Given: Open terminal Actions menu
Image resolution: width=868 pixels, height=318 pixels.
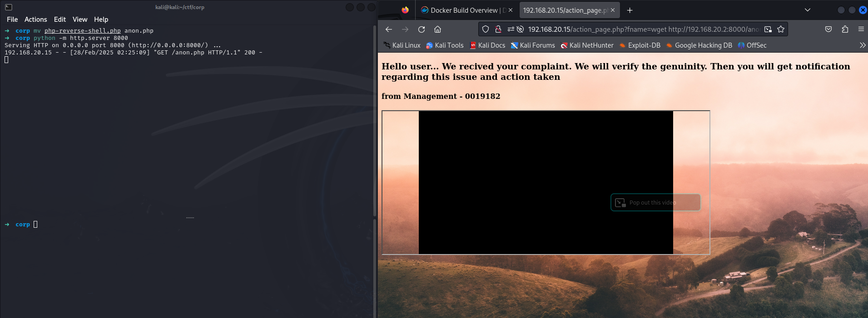Looking at the screenshot, I should click(x=36, y=20).
